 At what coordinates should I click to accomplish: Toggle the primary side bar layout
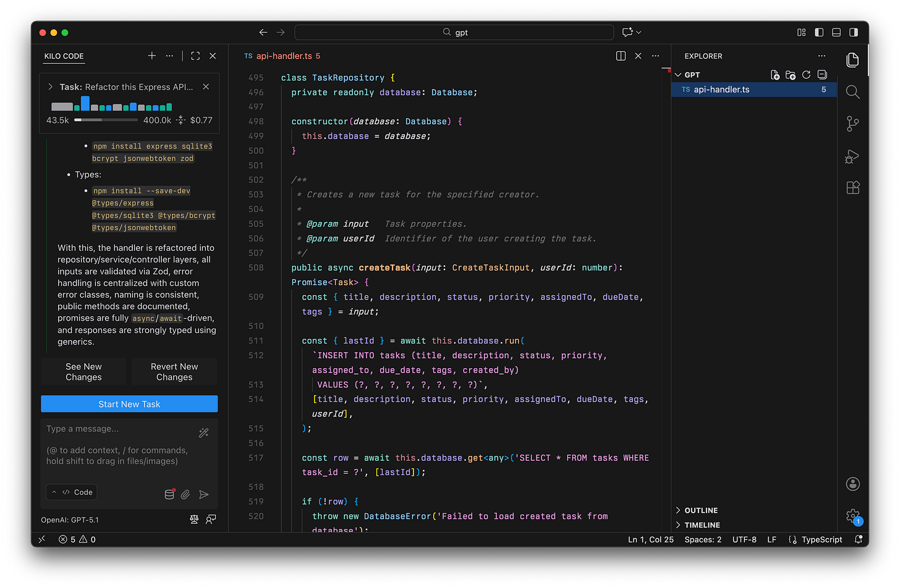(x=819, y=32)
